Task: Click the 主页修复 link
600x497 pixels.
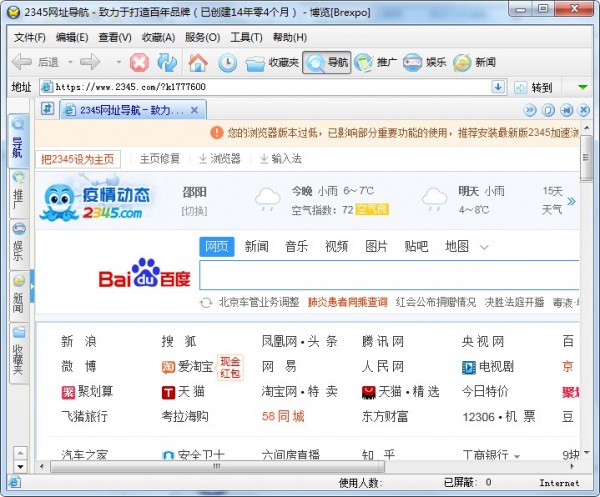Action: [x=160, y=159]
